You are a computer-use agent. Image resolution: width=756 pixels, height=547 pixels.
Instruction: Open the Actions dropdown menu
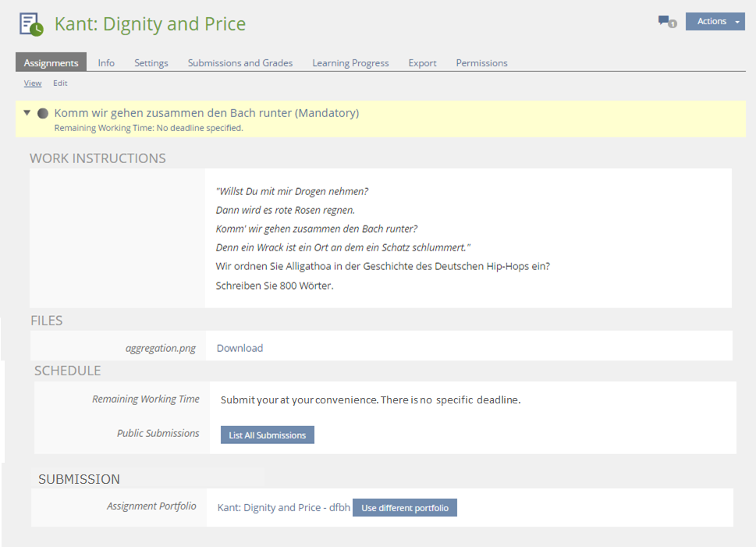point(715,22)
